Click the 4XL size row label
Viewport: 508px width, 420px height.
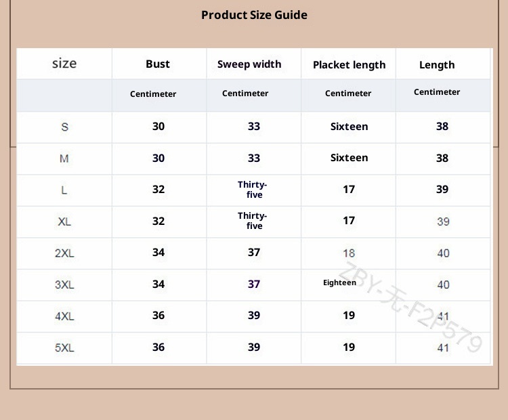(64, 316)
